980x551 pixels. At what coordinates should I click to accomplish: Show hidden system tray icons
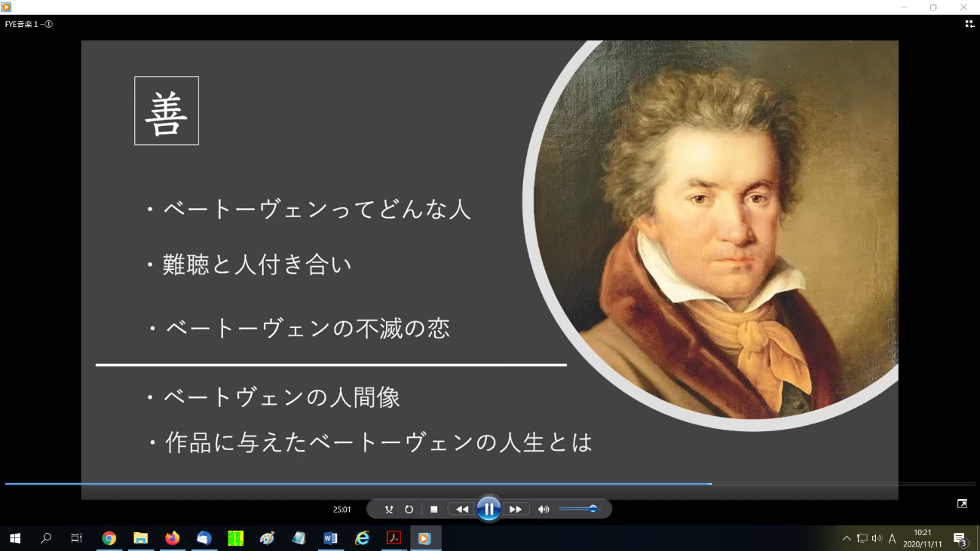[x=847, y=538]
